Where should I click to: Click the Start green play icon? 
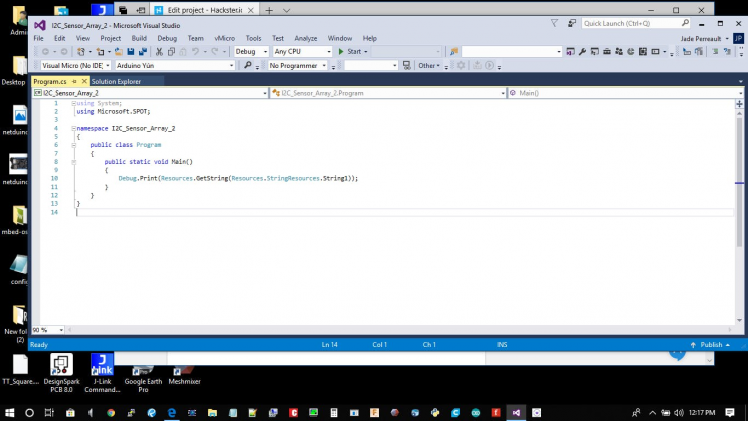click(x=341, y=51)
